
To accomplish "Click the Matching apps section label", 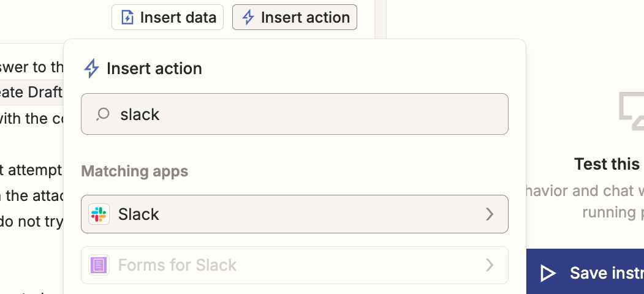I will point(135,171).
